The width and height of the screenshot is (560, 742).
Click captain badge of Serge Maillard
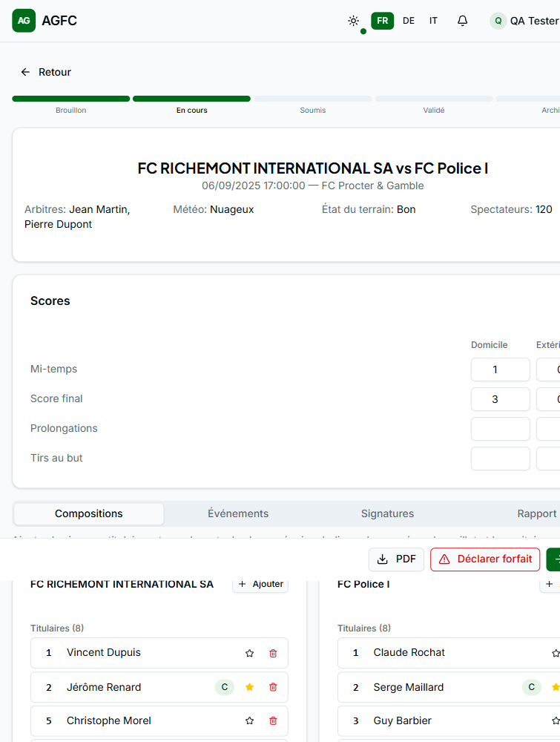click(532, 687)
